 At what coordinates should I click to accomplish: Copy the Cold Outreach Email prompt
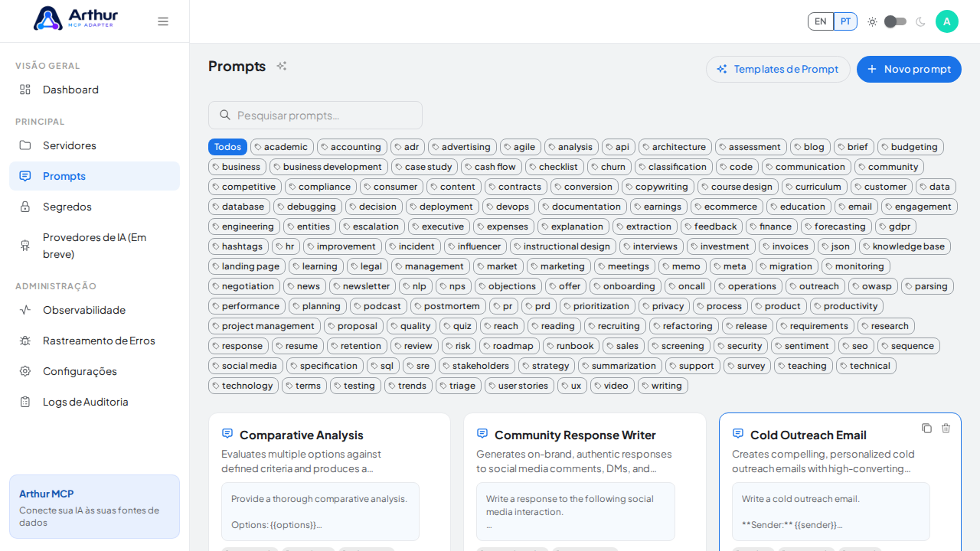tap(926, 428)
